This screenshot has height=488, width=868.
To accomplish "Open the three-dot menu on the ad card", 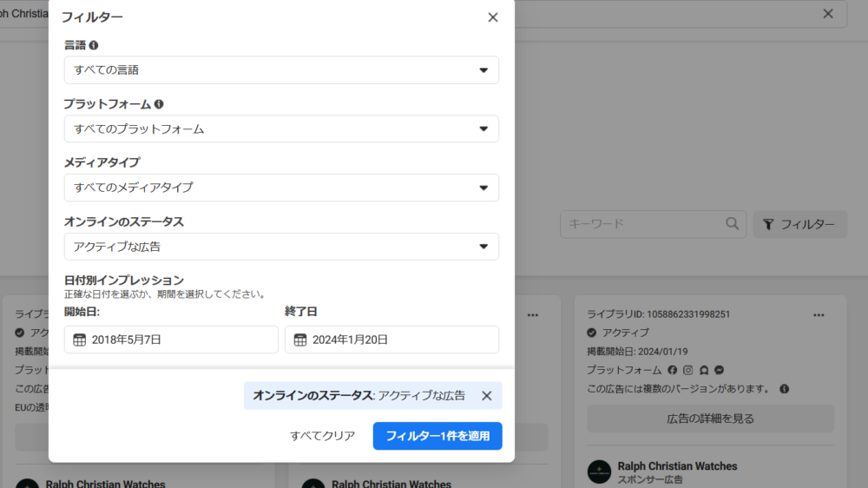I will [x=819, y=314].
